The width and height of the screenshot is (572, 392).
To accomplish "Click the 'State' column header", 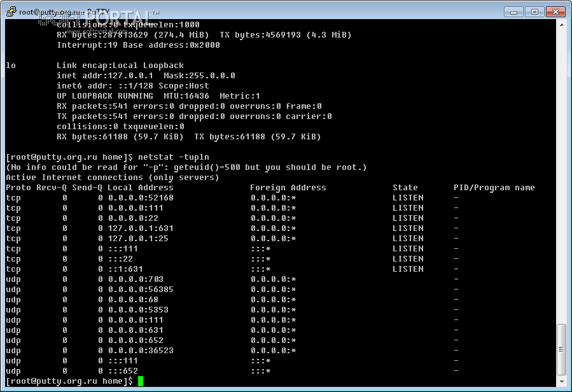I will [405, 188].
